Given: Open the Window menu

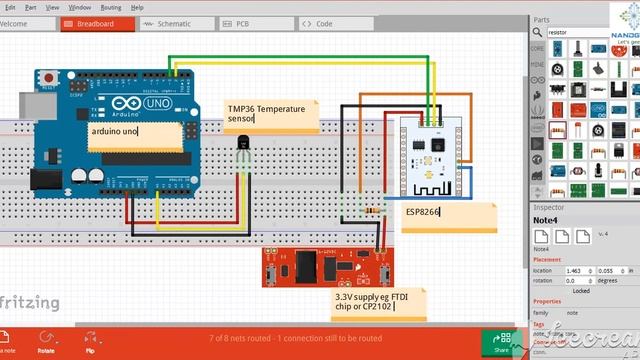Looking at the screenshot, I should coord(80,7).
